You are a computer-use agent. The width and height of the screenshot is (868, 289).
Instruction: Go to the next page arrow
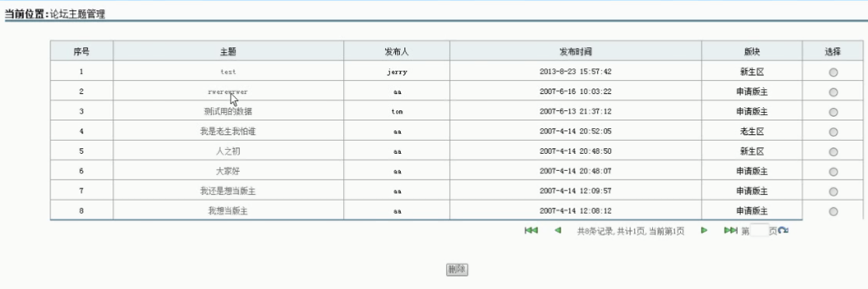(704, 230)
